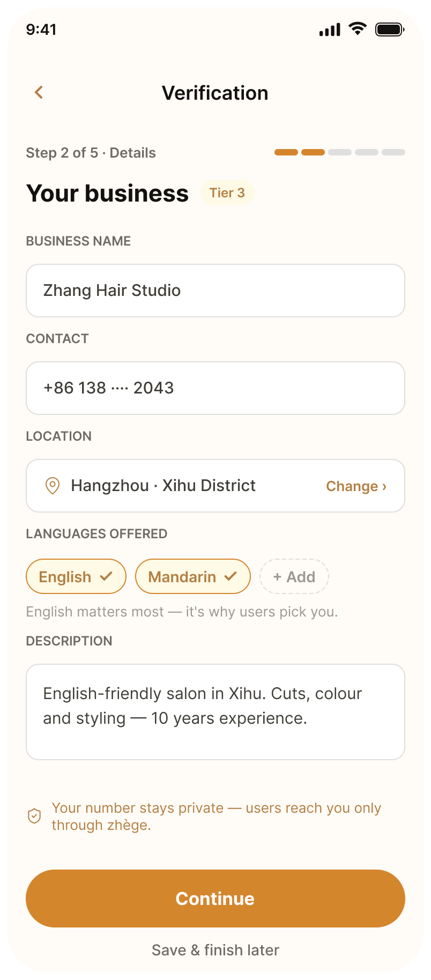Click the checkmark on English chip
Viewport: 431px width, 980px height.
tap(106, 576)
